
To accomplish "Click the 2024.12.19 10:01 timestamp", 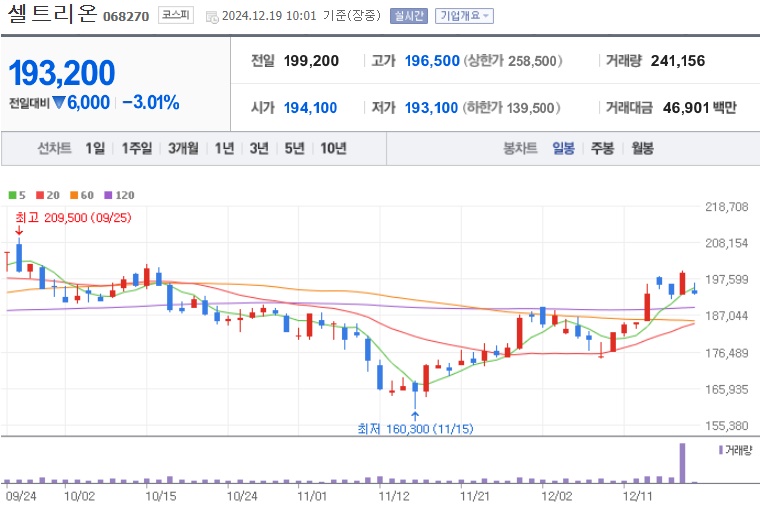I will click(x=269, y=16).
